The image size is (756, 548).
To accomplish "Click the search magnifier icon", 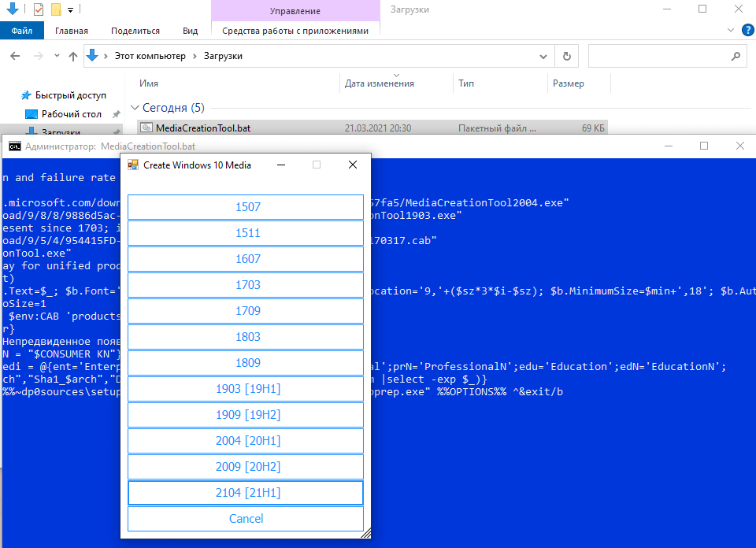I will (x=736, y=57).
